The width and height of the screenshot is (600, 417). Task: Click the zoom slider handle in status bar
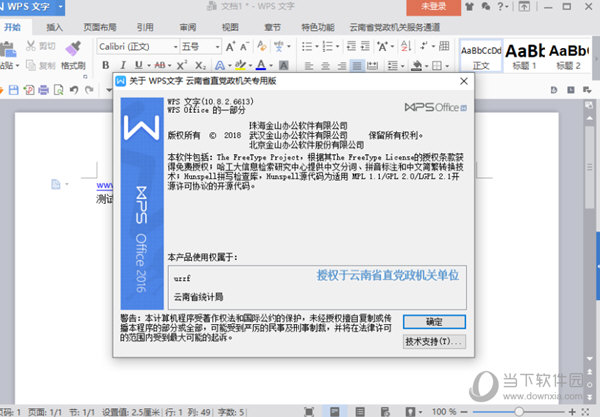[518, 412]
